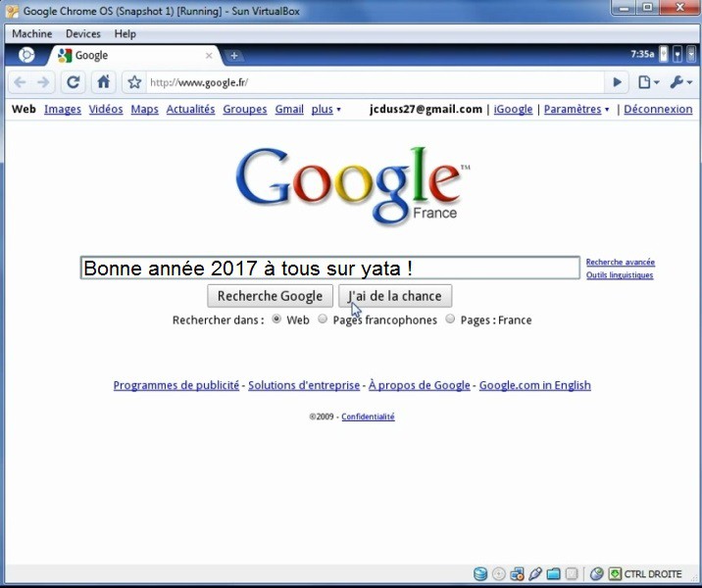Click the CTRL DROITE host key label

tap(653, 573)
